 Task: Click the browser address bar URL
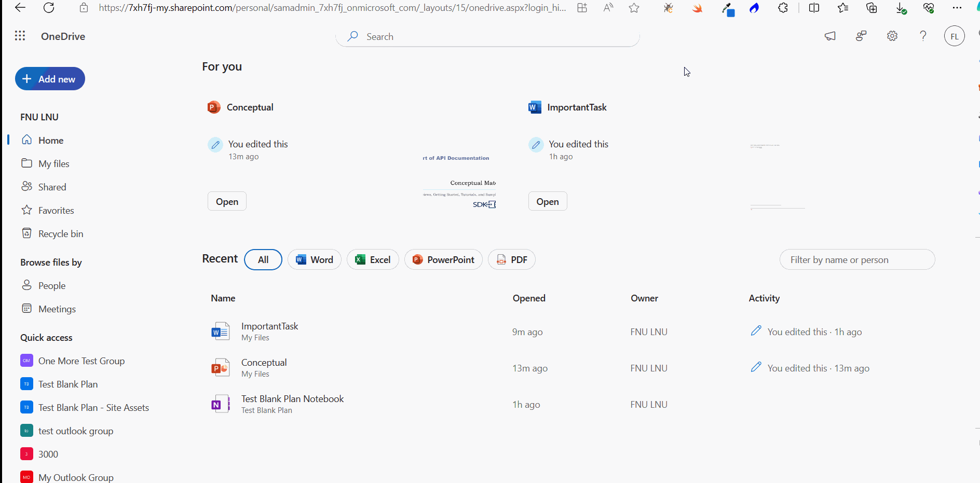coord(332,8)
